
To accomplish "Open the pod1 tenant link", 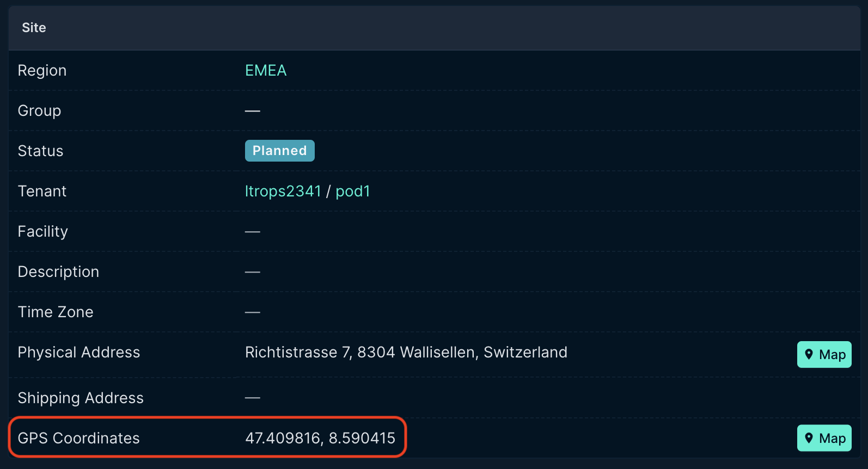I will [353, 192].
